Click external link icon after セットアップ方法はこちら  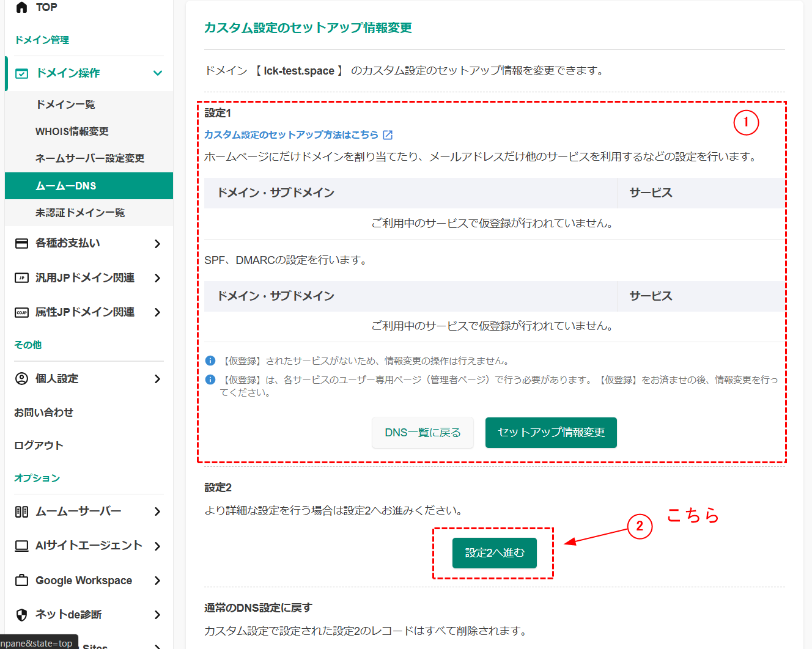point(388,134)
